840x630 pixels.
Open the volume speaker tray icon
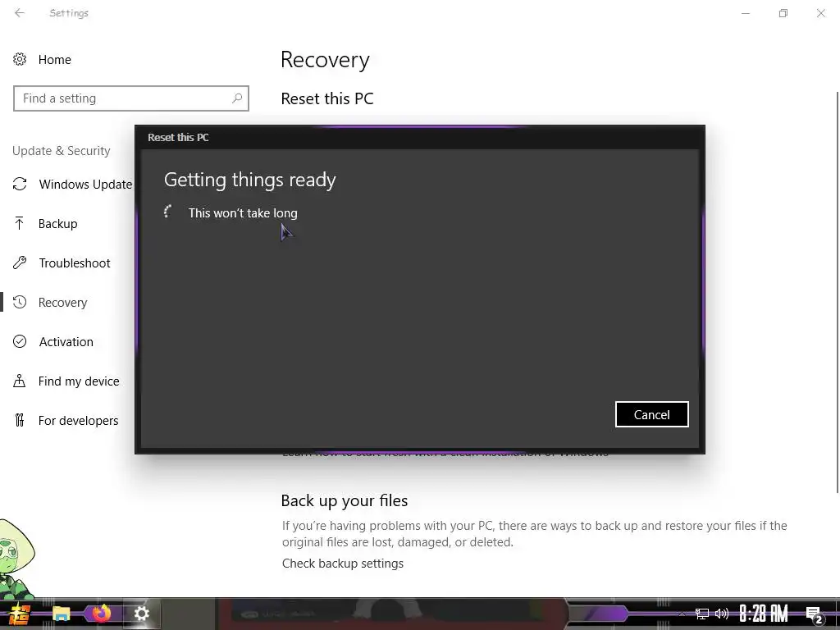pyautogui.click(x=722, y=614)
